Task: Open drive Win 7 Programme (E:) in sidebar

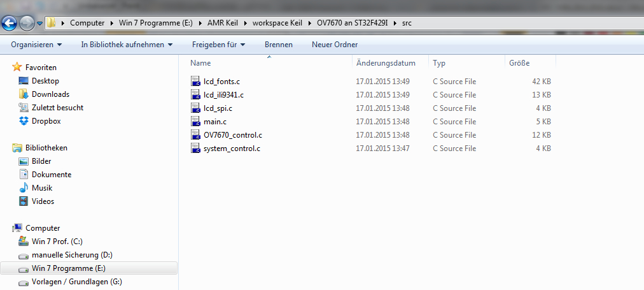Action: tap(69, 268)
